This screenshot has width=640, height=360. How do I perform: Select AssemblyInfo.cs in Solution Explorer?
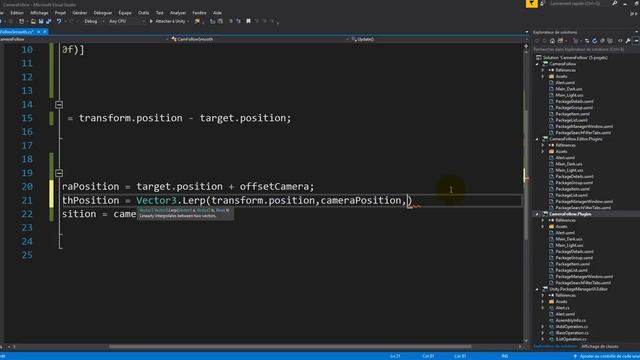click(x=570, y=320)
